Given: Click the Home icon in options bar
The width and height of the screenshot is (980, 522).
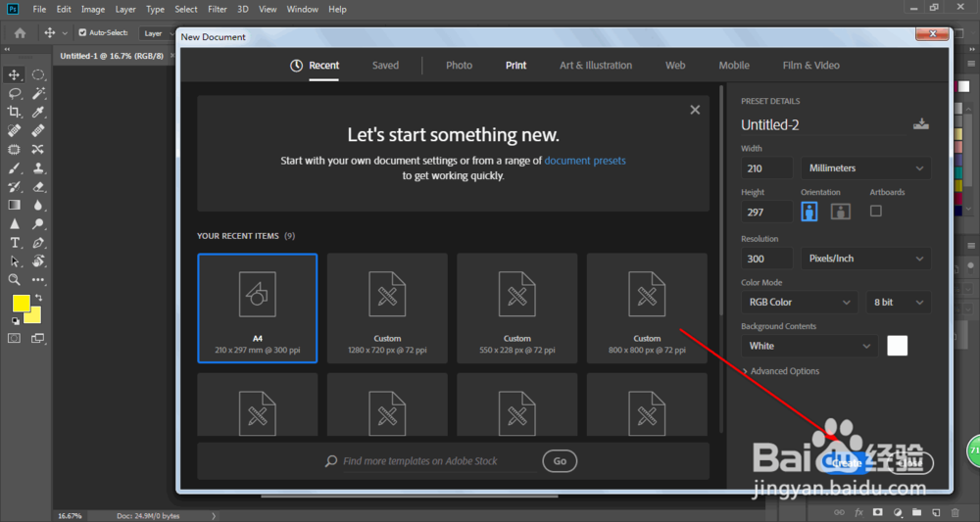Looking at the screenshot, I should tap(20, 33).
